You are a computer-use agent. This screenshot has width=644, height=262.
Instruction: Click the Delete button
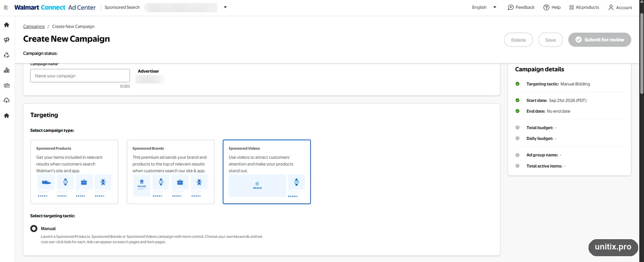(518, 40)
